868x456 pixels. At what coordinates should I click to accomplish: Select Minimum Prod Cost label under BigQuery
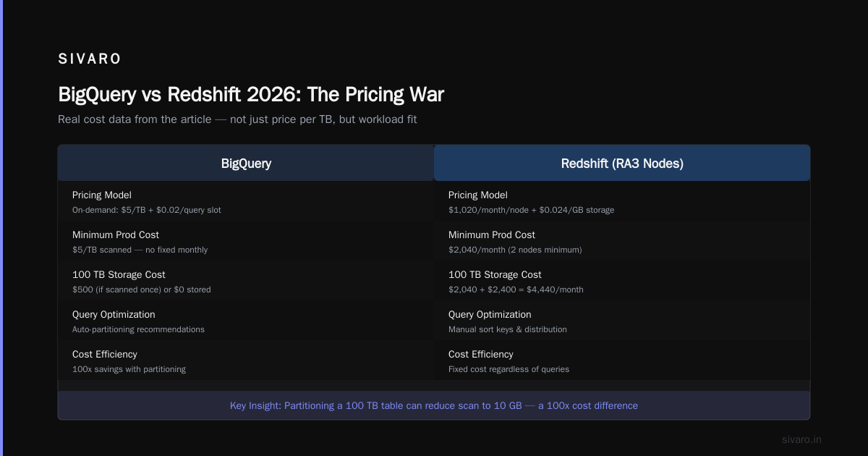tap(116, 235)
